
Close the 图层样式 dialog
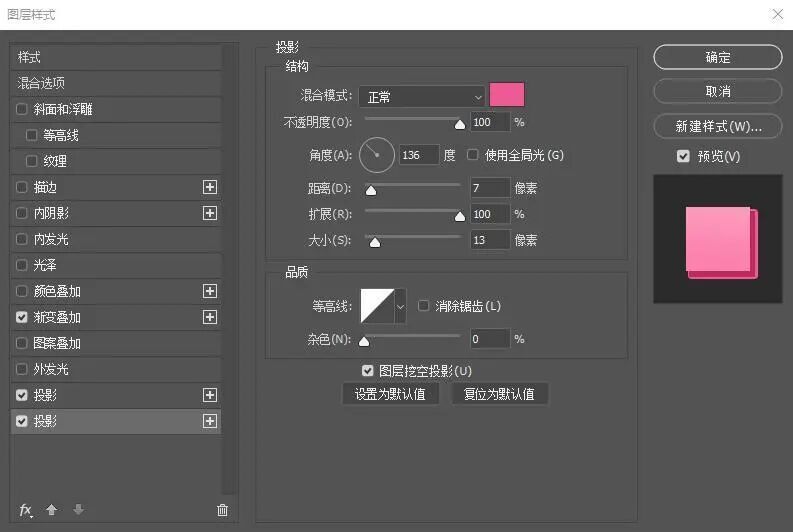click(777, 14)
